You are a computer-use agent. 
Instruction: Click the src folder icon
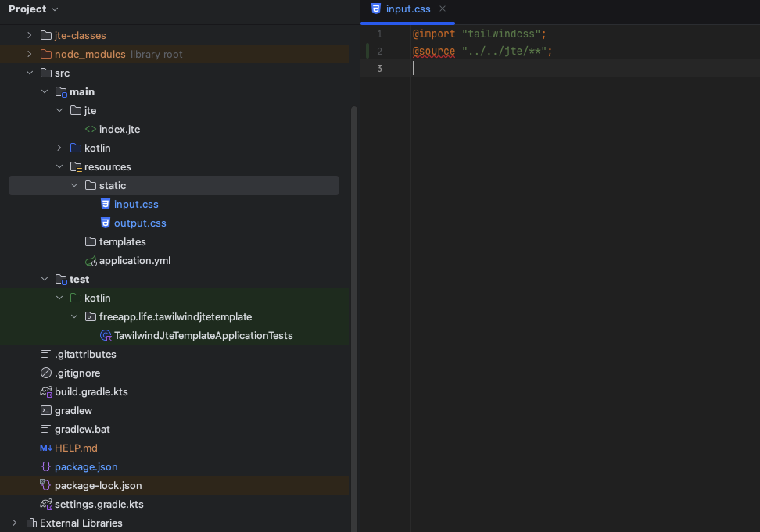tap(46, 73)
